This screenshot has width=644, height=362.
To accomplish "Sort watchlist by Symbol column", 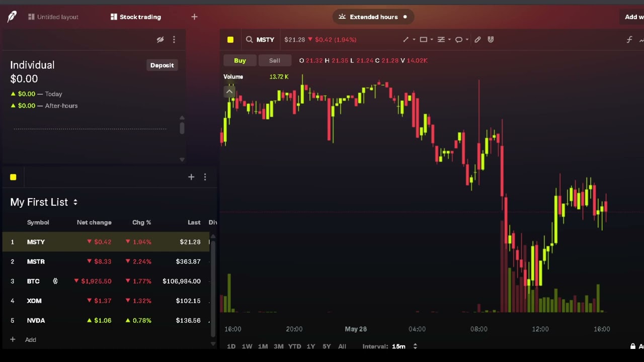I will [x=38, y=222].
